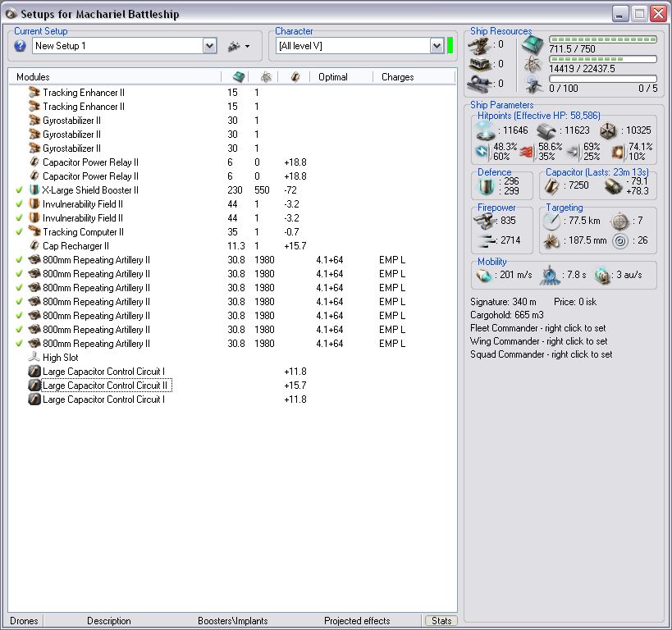
Task: Click the powergrid usage progress bar
Action: [x=603, y=59]
